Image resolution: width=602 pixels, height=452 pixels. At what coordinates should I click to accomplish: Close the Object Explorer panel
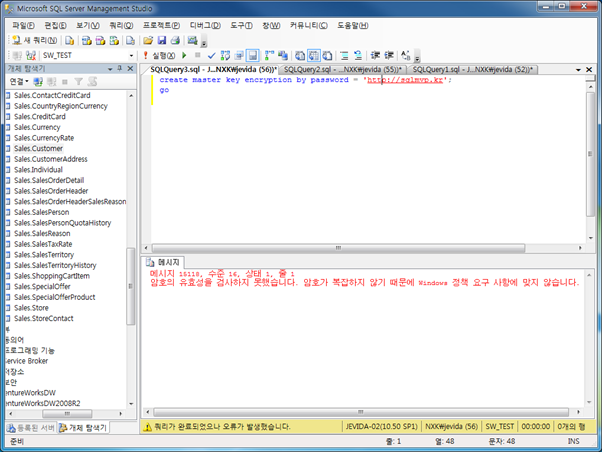[131, 68]
